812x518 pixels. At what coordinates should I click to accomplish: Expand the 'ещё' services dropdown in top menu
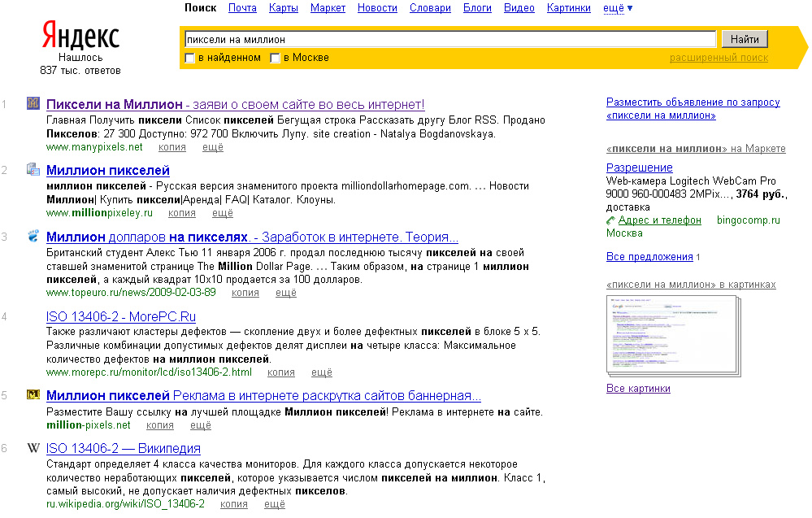pos(617,8)
